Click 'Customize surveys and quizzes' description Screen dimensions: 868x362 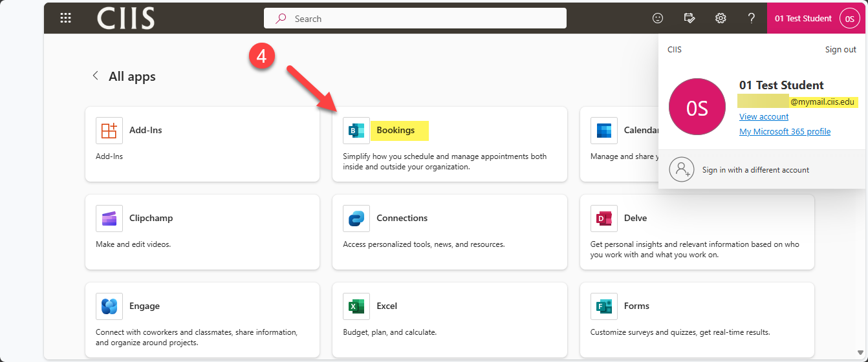coord(680,332)
